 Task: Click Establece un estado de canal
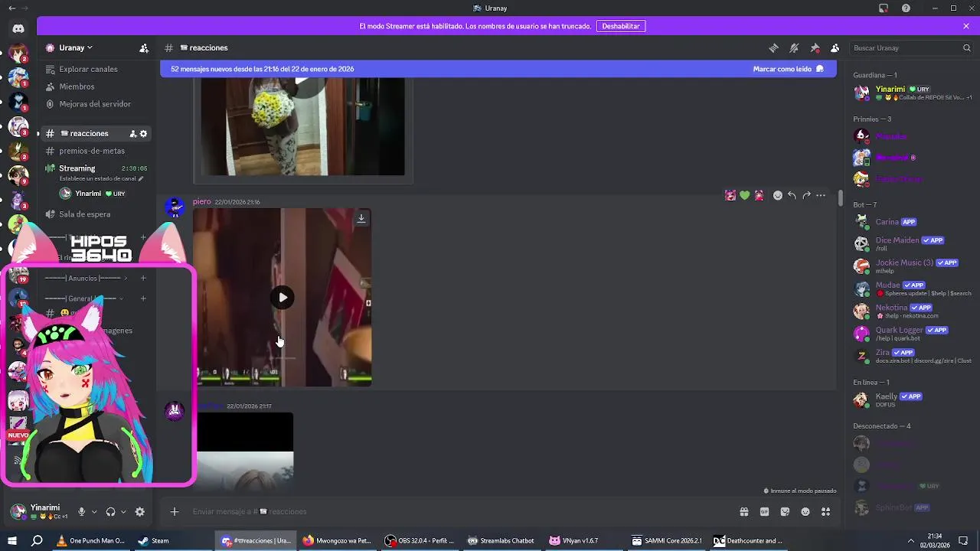point(101,178)
